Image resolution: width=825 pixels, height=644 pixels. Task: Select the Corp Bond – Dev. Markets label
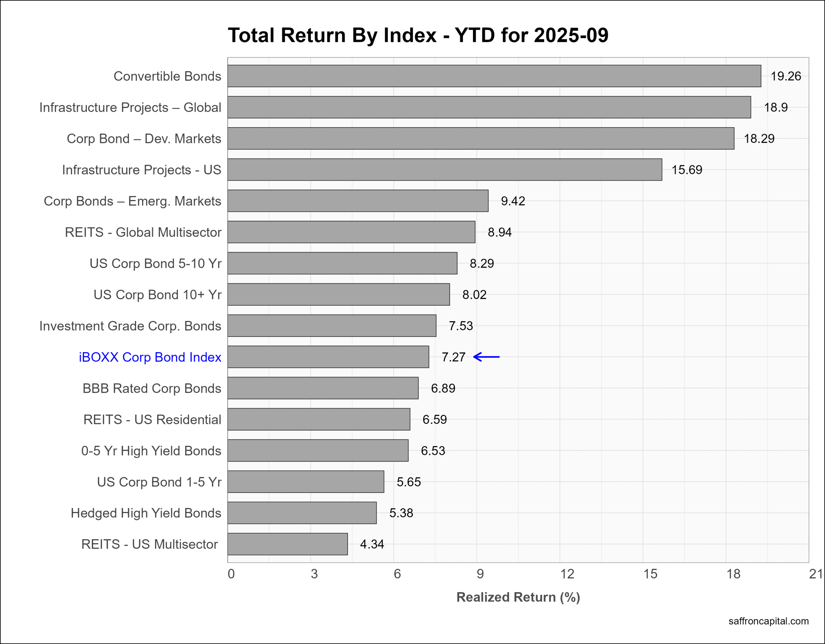coord(144,139)
